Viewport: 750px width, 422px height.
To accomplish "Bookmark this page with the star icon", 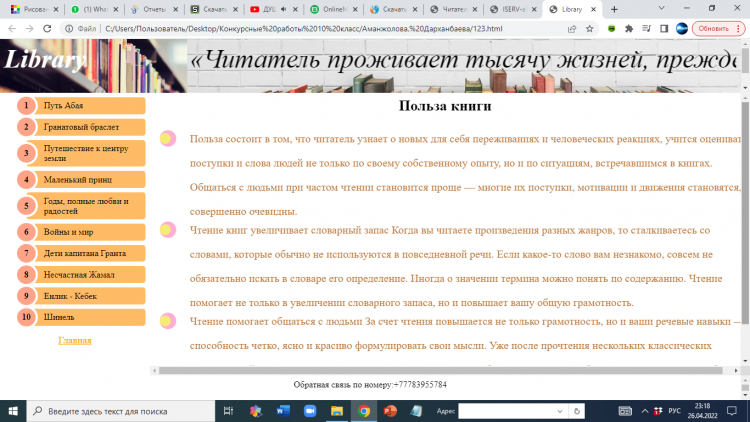I will tap(590, 29).
